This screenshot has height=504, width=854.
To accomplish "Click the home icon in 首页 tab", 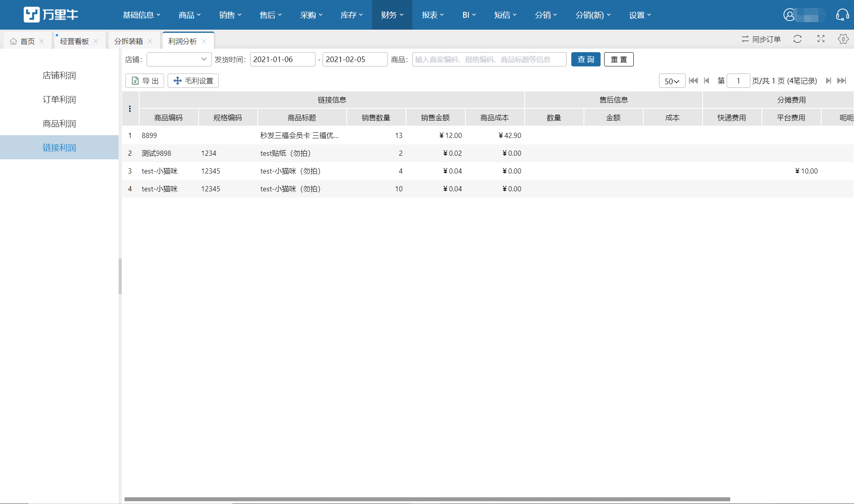I will click(13, 41).
